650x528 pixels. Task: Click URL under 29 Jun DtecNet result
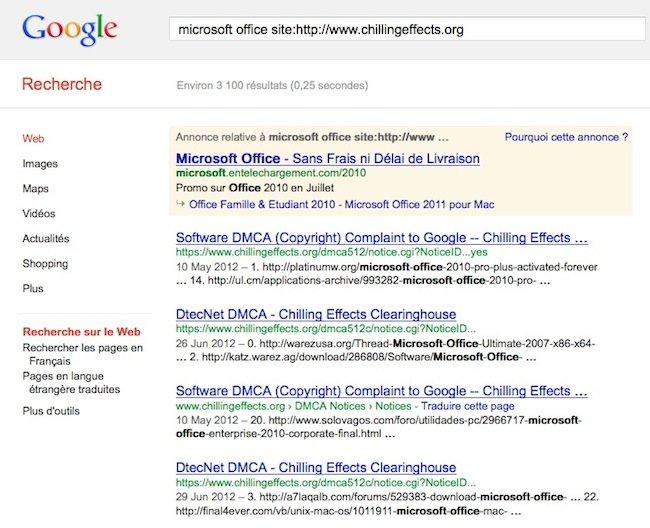click(326, 482)
